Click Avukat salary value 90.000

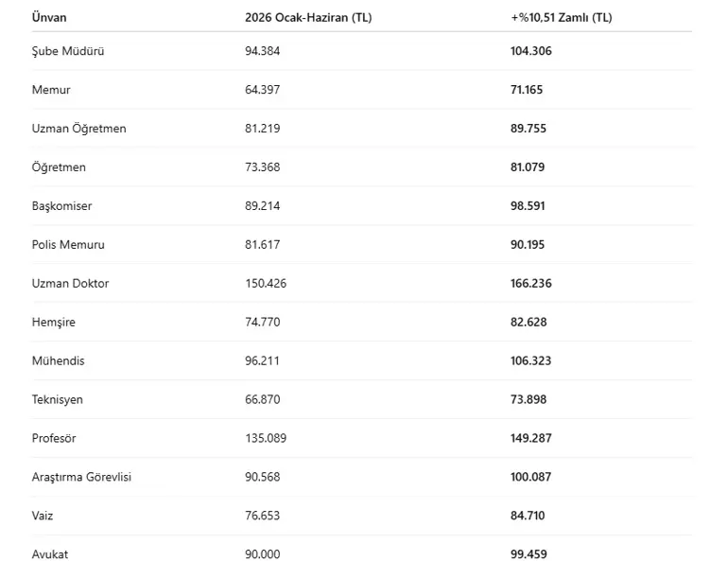pyautogui.click(x=262, y=554)
